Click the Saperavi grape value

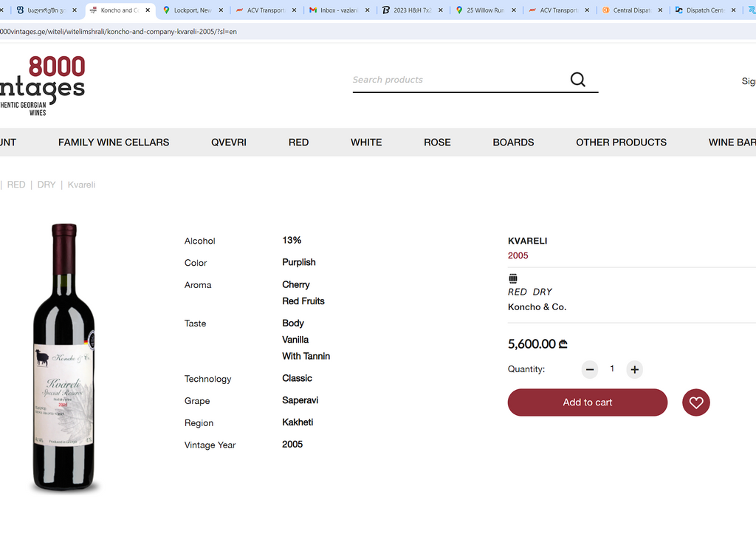[x=300, y=400]
